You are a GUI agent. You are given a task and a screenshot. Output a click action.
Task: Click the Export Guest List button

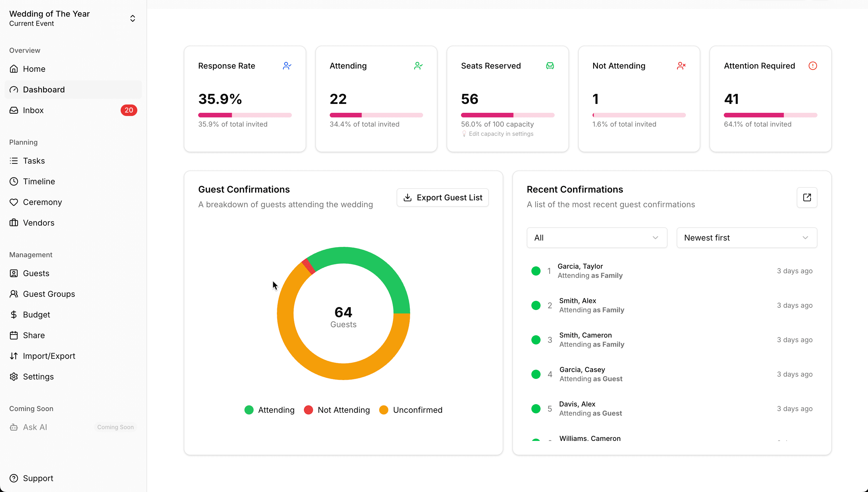pyautogui.click(x=443, y=197)
